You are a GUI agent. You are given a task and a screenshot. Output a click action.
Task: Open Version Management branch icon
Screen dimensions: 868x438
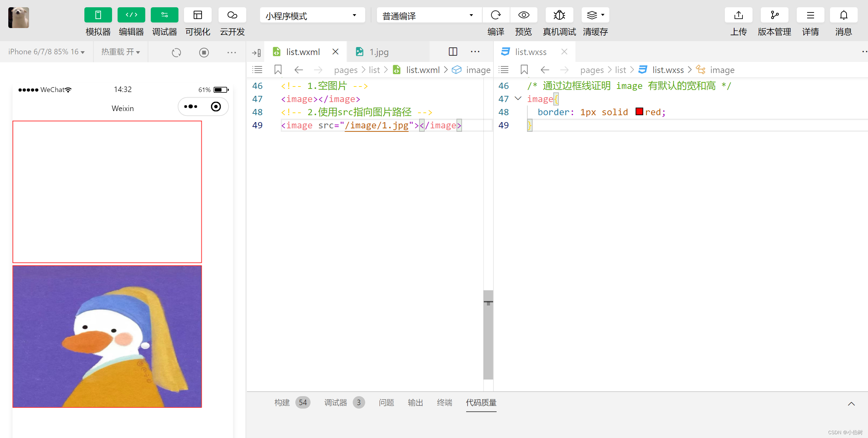(774, 15)
